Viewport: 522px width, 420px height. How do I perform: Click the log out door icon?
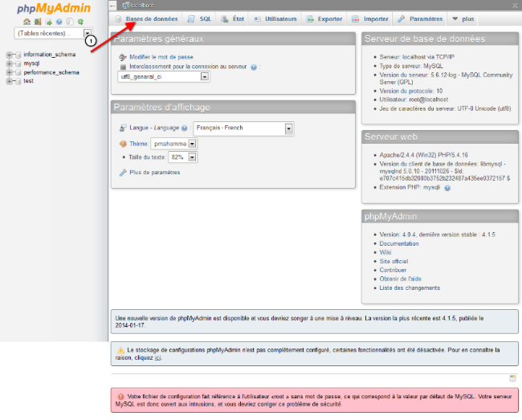pyautogui.click(x=38, y=22)
